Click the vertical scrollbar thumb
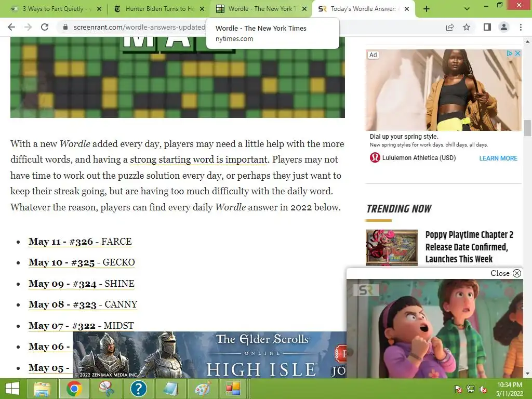 [x=527, y=128]
